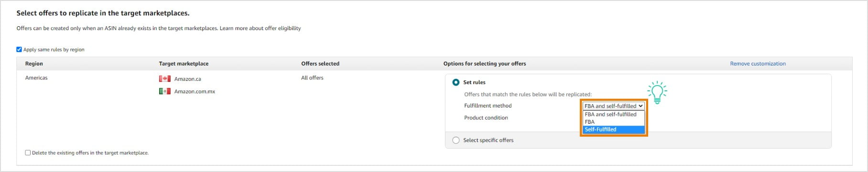Collapse the Fulfillment method dropdown box
This screenshot has width=868, height=172.
point(614,106)
